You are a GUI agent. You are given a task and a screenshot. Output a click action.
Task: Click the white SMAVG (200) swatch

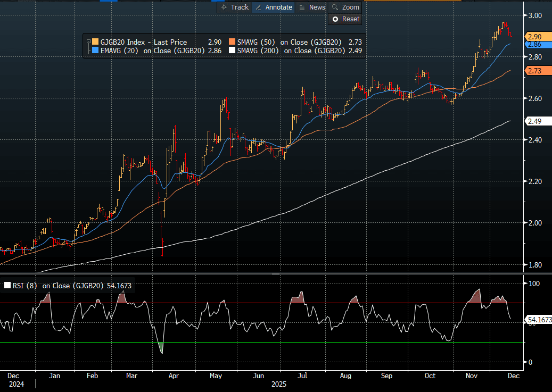pyautogui.click(x=232, y=51)
